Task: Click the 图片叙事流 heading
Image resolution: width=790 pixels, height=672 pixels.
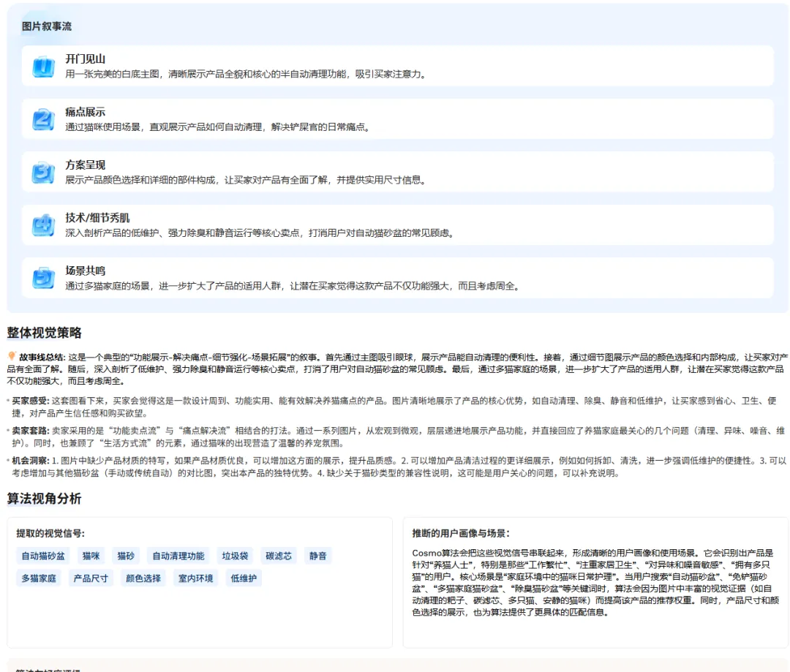Action: click(x=46, y=26)
